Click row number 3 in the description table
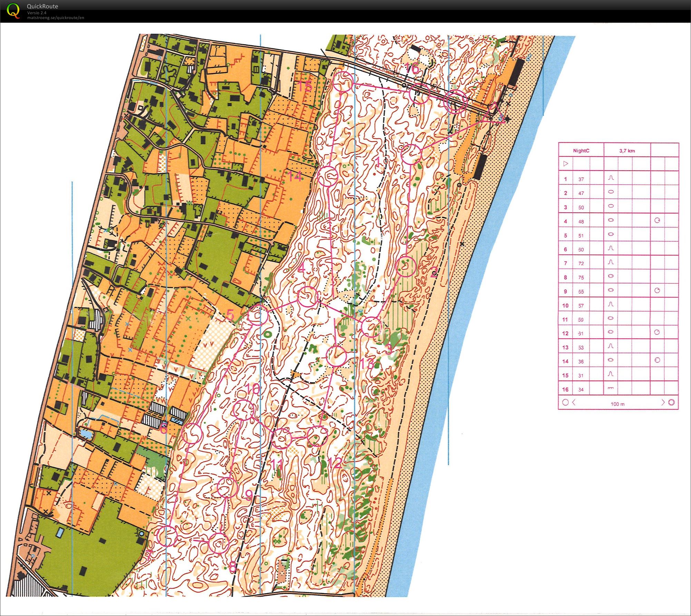Viewport: 691px width, 616px height. 565,207
